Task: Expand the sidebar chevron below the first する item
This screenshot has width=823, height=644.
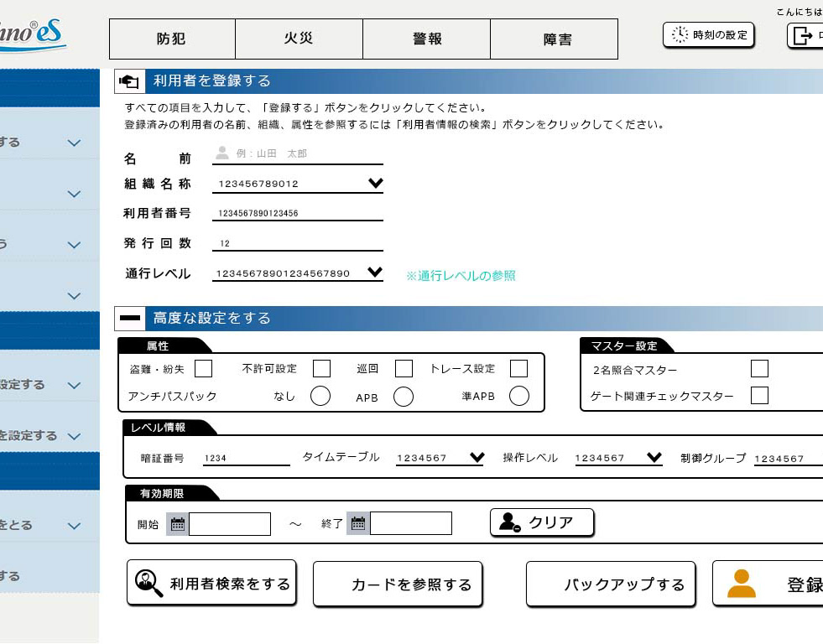Action: [74, 194]
